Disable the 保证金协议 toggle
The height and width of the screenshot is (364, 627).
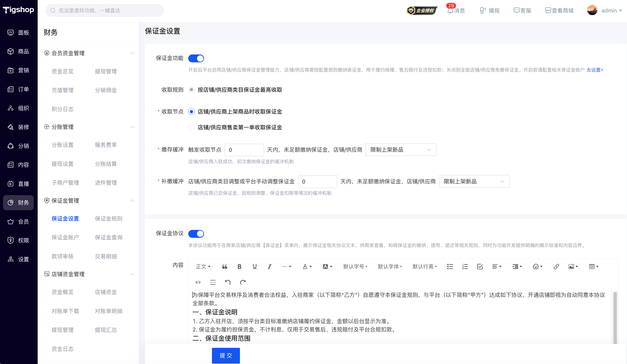(x=196, y=234)
